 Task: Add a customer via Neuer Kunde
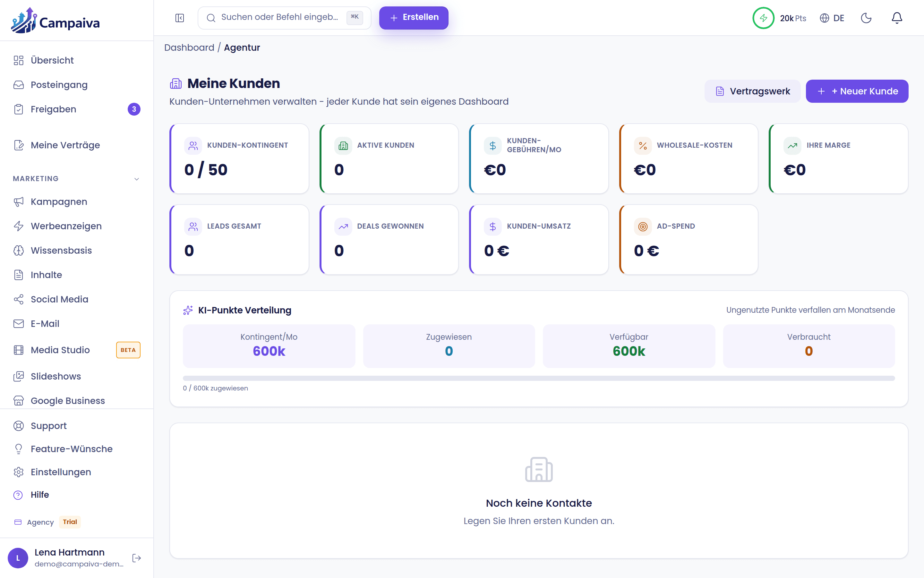pos(857,92)
